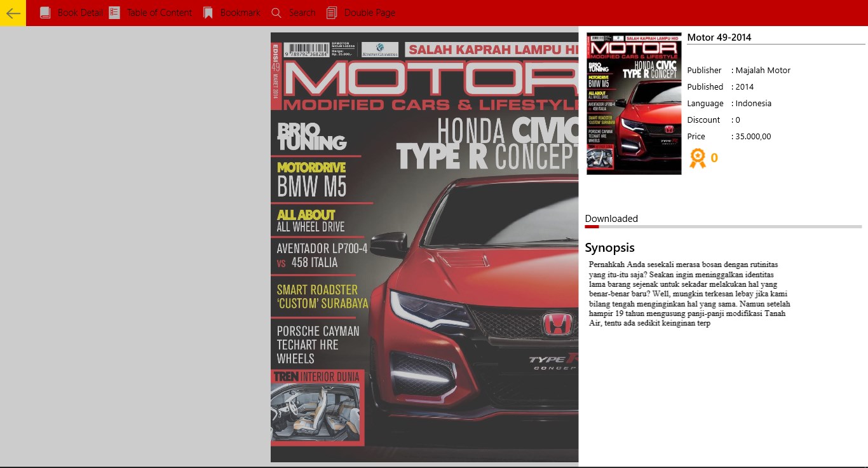
Task: Click the Language value Indonesia
Action: 754,104
